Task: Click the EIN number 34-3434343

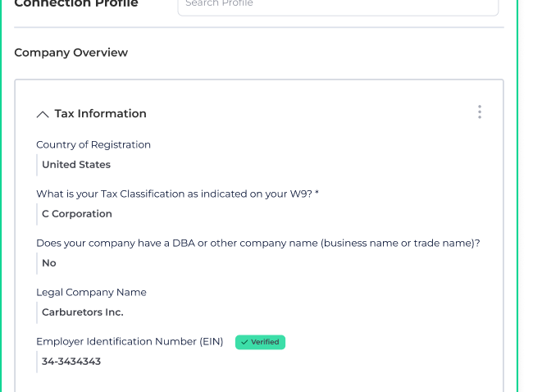Action: (71, 362)
